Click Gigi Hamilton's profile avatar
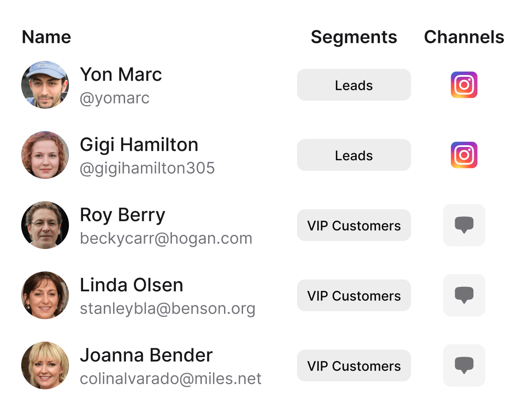Viewport: 532px width, 410px height. 45,155
